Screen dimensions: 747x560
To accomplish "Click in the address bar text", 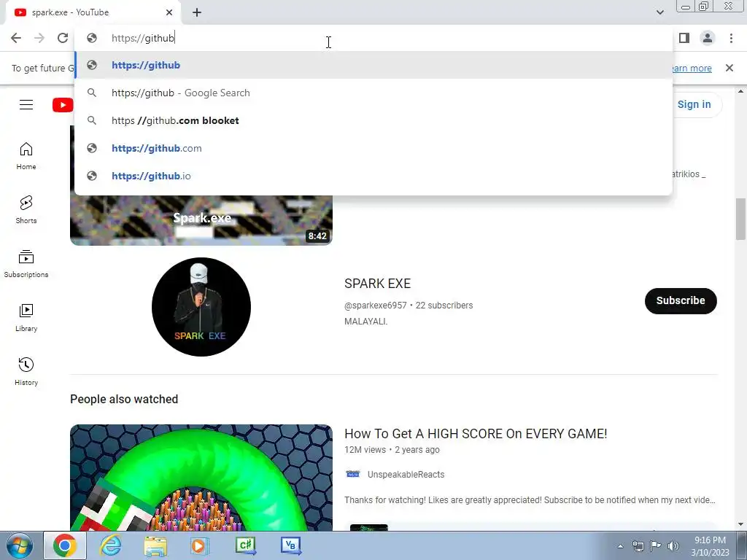I will 143,38.
